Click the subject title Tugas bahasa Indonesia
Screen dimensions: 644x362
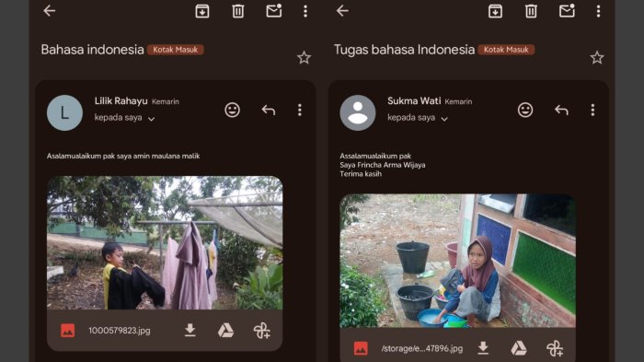pyautogui.click(x=404, y=50)
